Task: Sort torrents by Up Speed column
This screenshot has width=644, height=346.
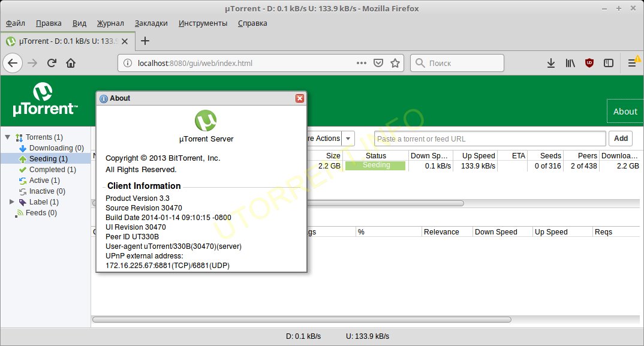Action: pyautogui.click(x=476, y=156)
